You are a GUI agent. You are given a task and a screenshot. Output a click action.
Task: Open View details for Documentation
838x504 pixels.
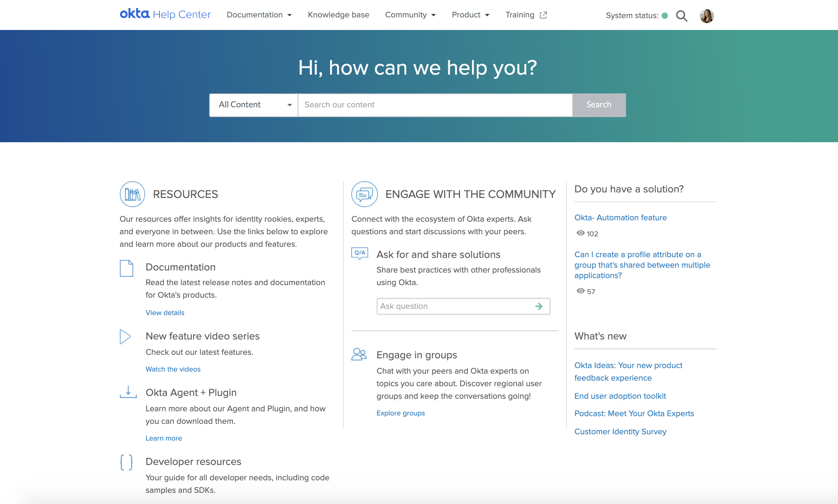coord(165,313)
